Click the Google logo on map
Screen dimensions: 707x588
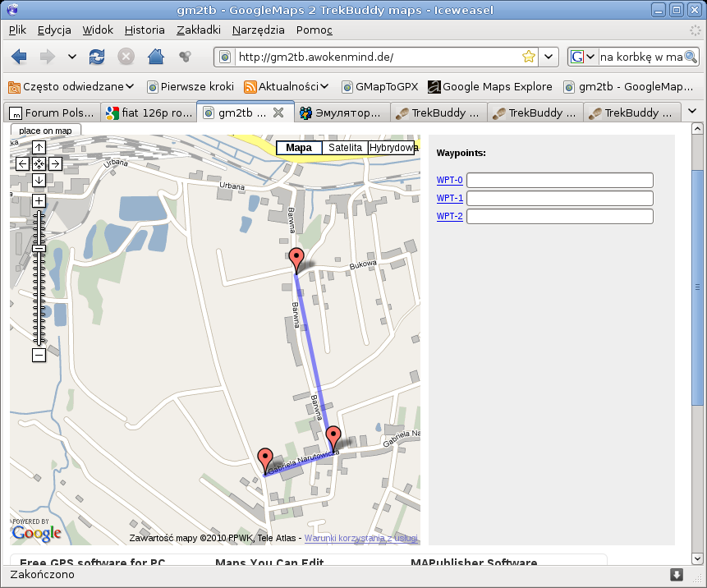36,532
